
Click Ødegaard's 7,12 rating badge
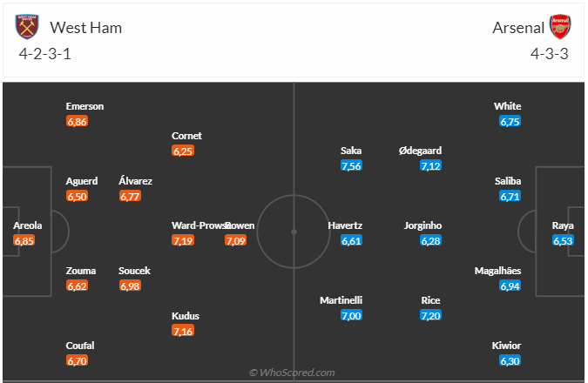(430, 165)
